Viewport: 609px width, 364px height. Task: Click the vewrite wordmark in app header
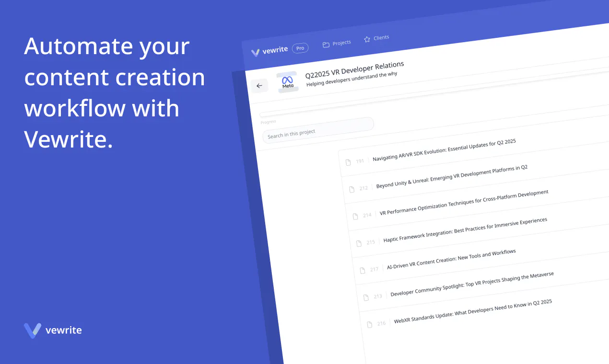(275, 50)
